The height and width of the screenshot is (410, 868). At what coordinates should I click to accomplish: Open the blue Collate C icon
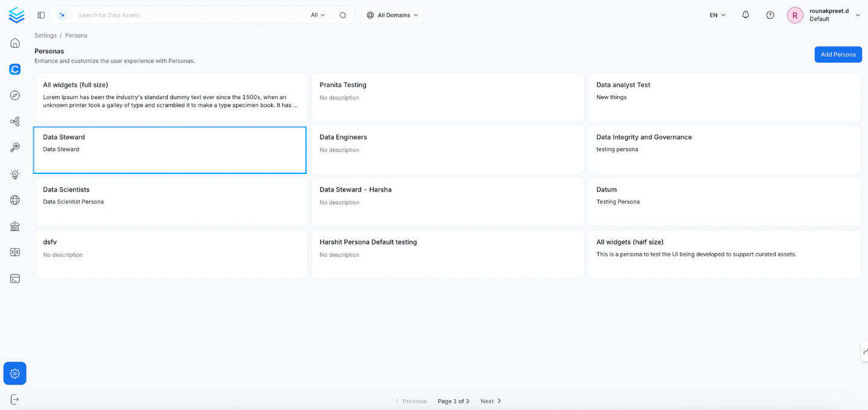click(15, 69)
